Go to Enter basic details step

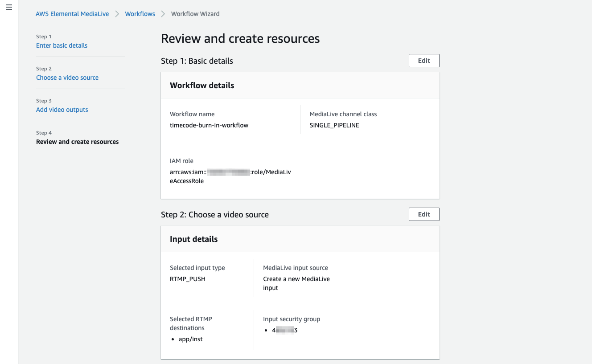tap(62, 45)
